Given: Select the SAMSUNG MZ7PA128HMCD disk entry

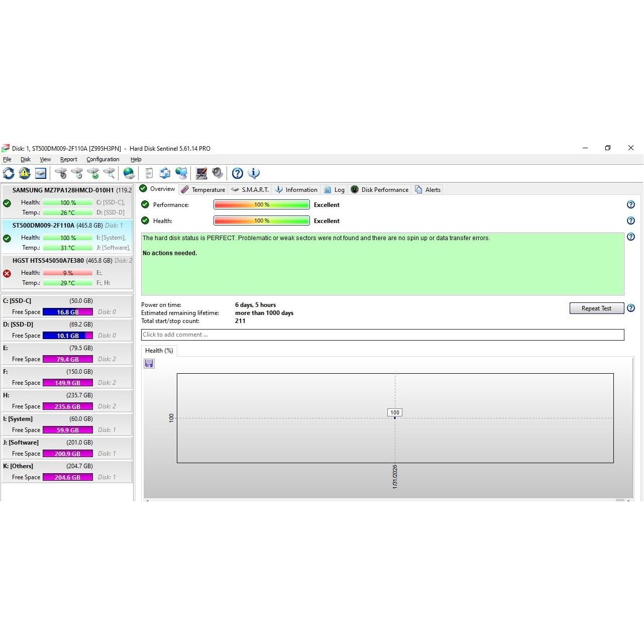Looking at the screenshot, I should pyautogui.click(x=63, y=190).
